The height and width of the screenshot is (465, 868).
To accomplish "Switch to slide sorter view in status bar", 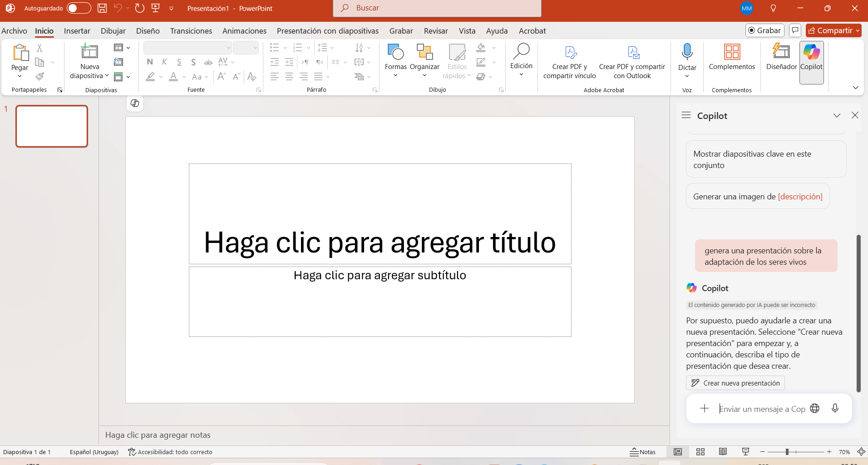I will [x=700, y=452].
